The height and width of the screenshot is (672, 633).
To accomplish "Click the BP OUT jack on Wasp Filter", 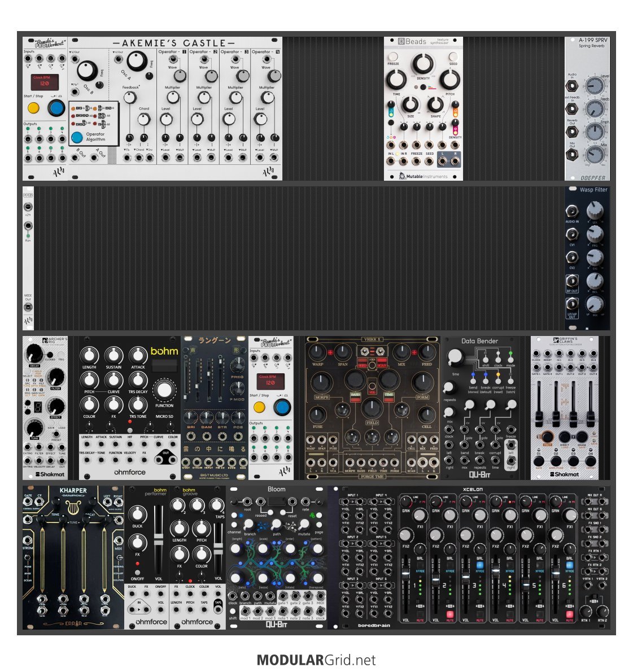I will (x=571, y=281).
